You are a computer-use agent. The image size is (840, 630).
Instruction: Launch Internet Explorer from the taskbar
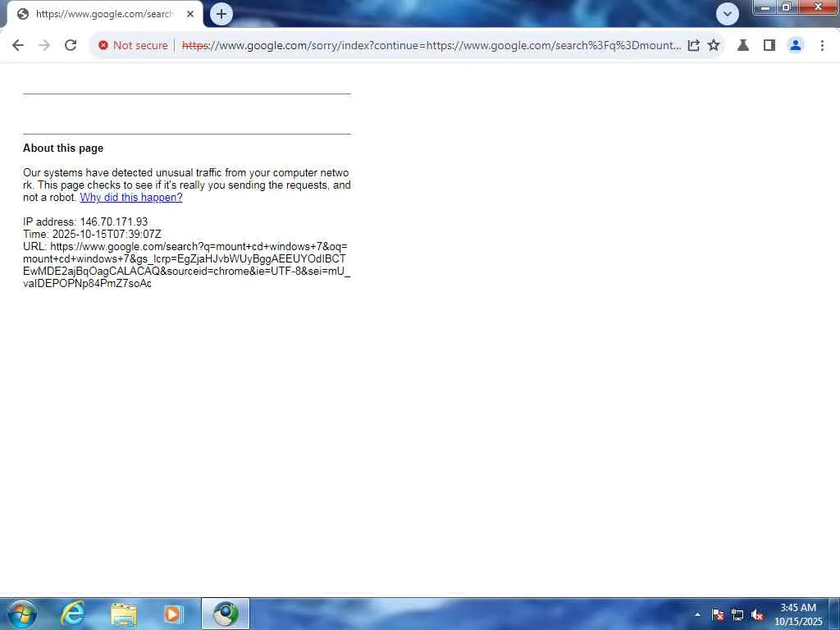[x=73, y=614]
